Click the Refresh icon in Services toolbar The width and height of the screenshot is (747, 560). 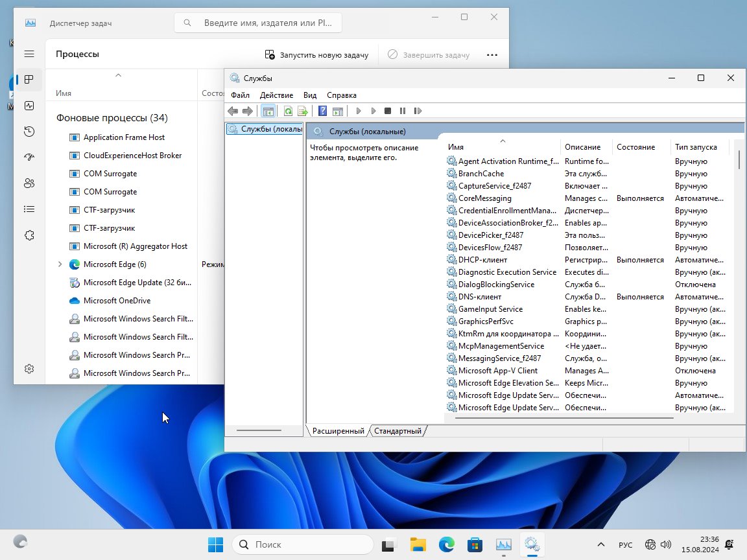pyautogui.click(x=288, y=111)
